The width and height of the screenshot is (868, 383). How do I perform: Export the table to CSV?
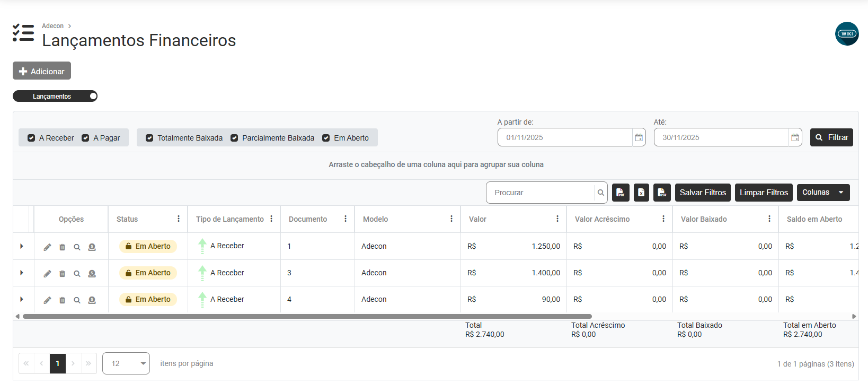coord(662,193)
